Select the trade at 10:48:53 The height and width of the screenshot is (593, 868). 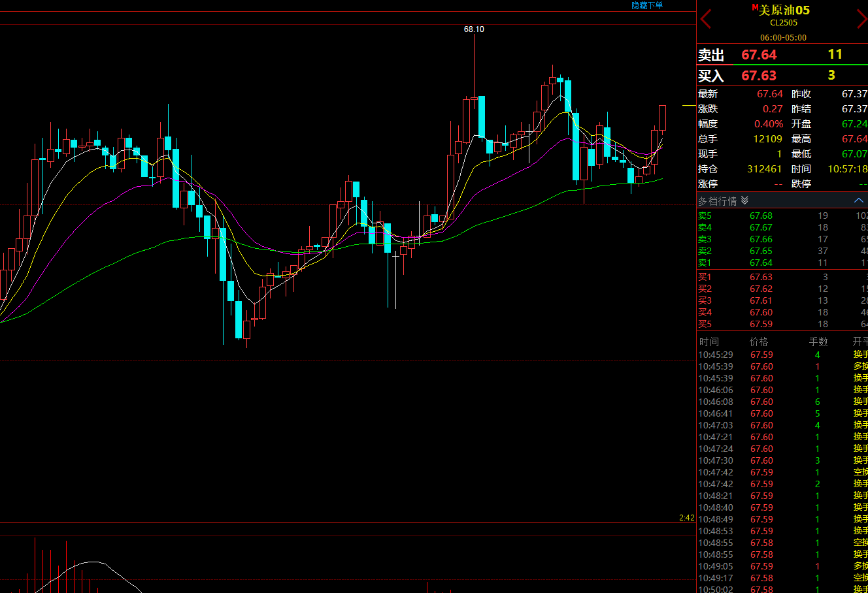click(x=782, y=531)
